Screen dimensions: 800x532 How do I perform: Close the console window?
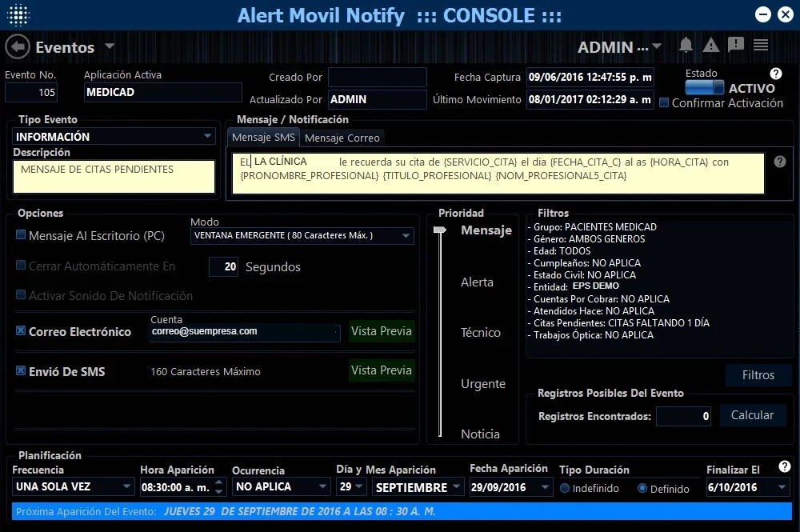786,14
